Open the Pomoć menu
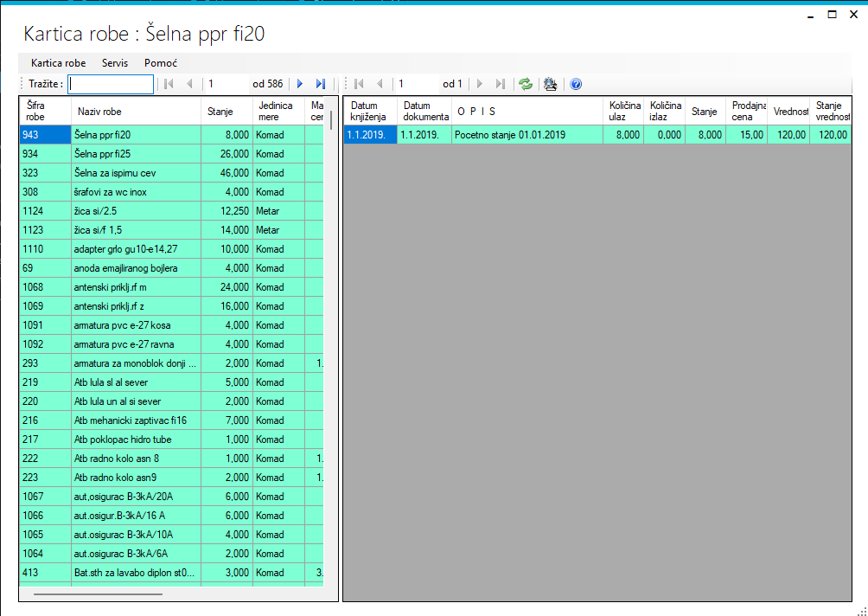 [x=161, y=63]
